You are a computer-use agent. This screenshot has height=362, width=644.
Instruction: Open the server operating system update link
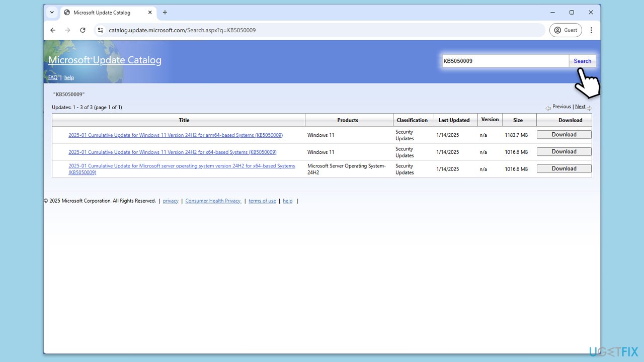pos(182,166)
